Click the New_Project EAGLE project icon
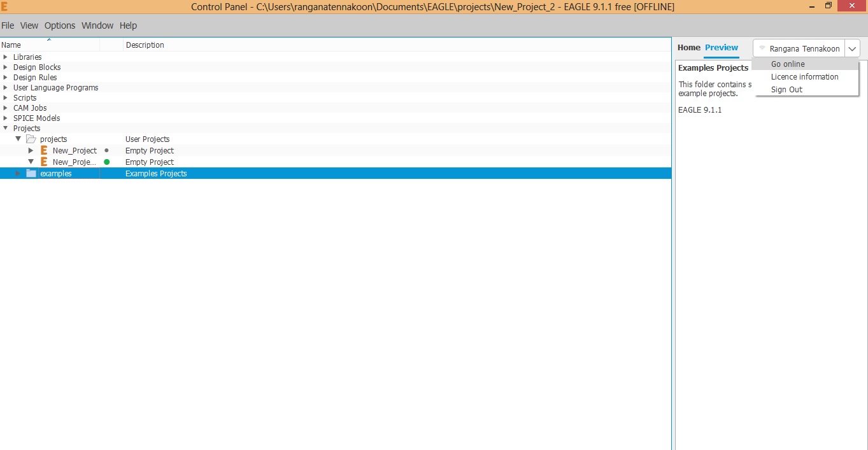 point(44,151)
